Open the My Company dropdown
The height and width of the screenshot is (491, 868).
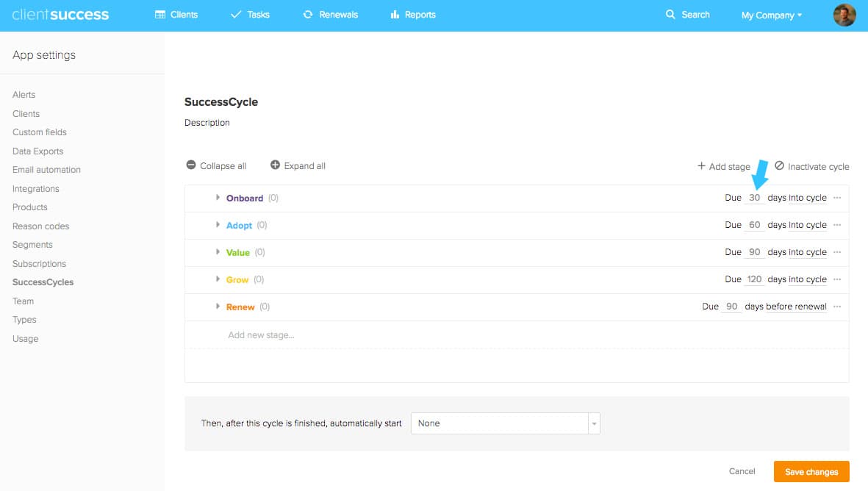(x=772, y=15)
